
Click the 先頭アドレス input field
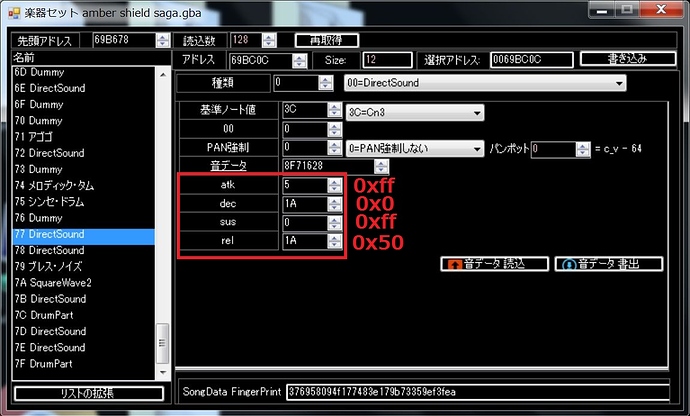[x=125, y=40]
